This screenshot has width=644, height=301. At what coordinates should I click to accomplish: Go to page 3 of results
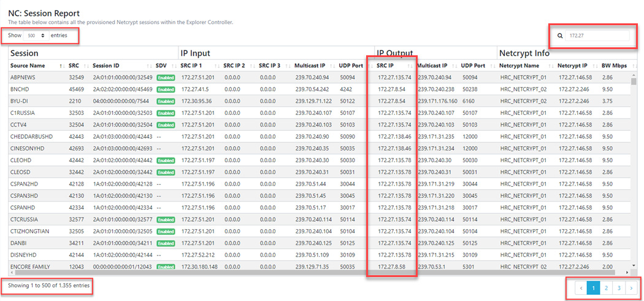click(618, 289)
